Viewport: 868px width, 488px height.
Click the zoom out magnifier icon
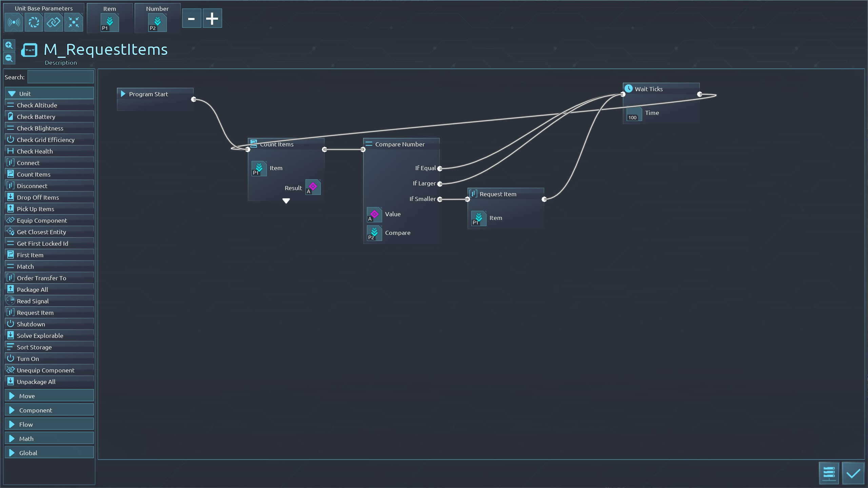tap(9, 58)
